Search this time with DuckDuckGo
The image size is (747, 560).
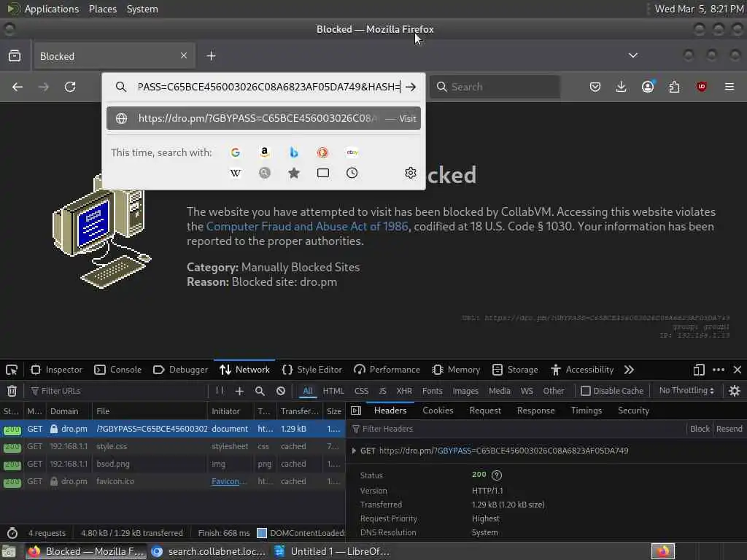coord(322,152)
